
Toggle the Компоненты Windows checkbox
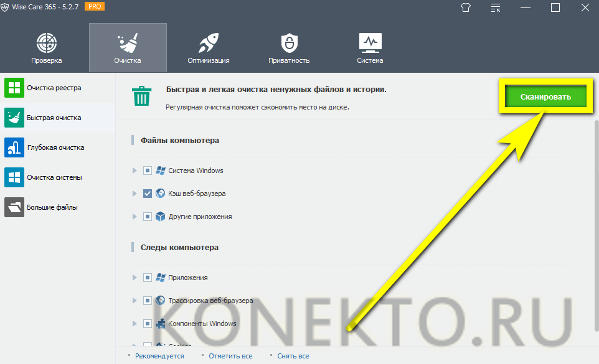point(148,324)
